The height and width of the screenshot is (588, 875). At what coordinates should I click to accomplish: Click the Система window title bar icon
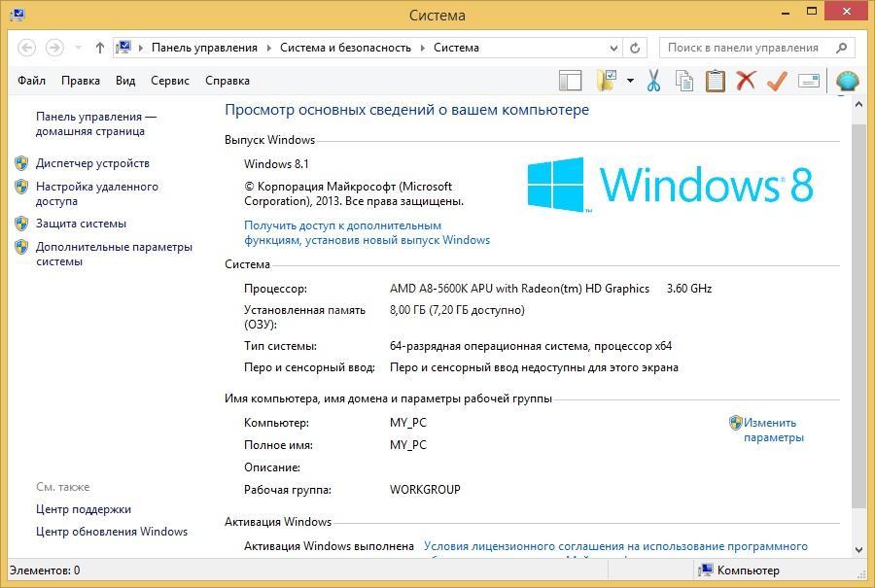(17, 15)
